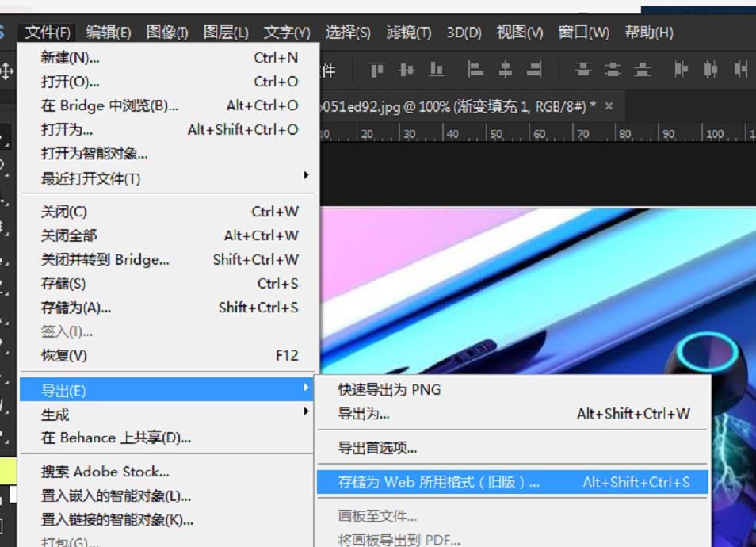Image resolution: width=756 pixels, height=547 pixels.
Task: Choose 置入链接的智能对象(K)...
Action: 167,520
